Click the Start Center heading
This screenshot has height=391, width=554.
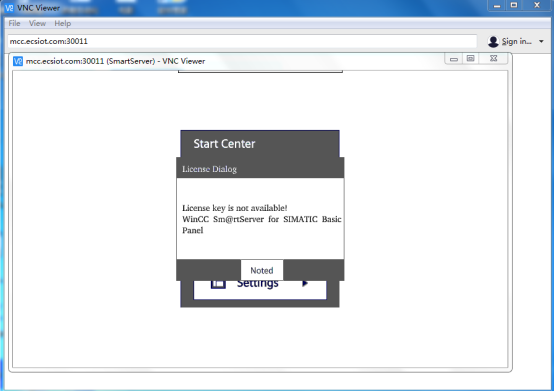pyautogui.click(x=224, y=144)
